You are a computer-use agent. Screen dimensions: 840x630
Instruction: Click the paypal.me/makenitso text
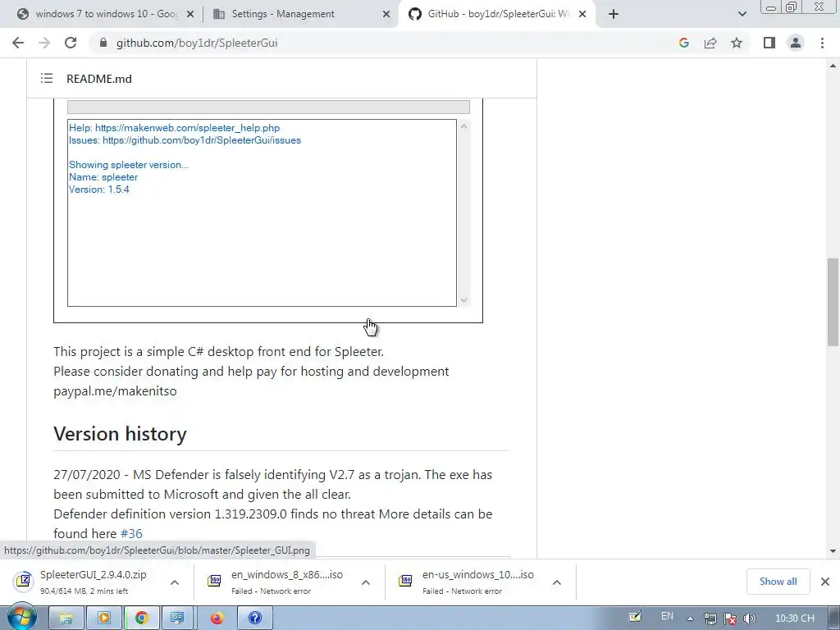pyautogui.click(x=115, y=391)
